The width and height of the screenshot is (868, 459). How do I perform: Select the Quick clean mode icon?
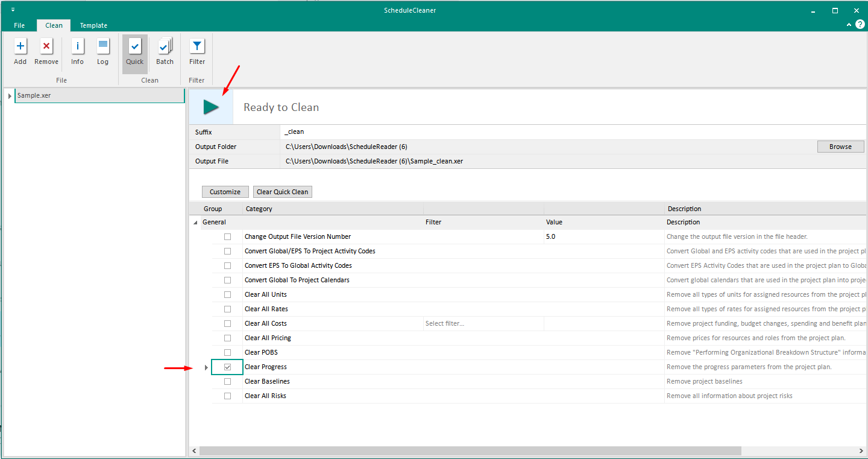coord(135,46)
